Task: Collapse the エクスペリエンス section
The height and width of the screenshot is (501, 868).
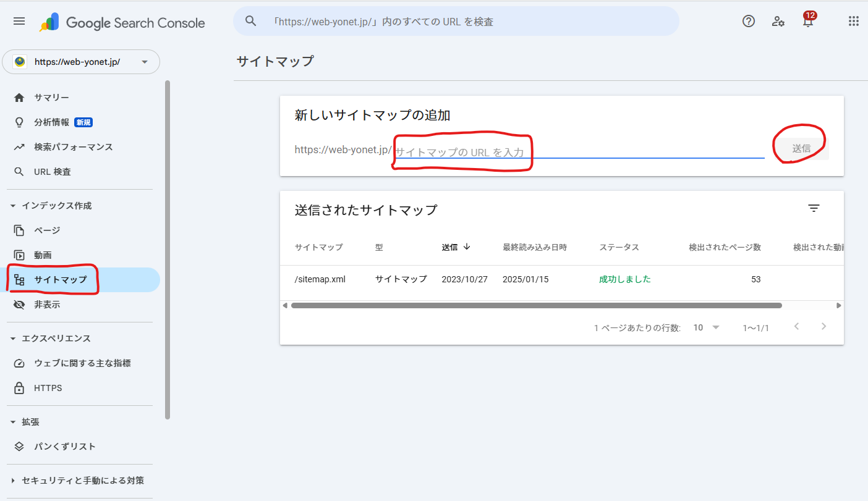Action: tap(13, 339)
